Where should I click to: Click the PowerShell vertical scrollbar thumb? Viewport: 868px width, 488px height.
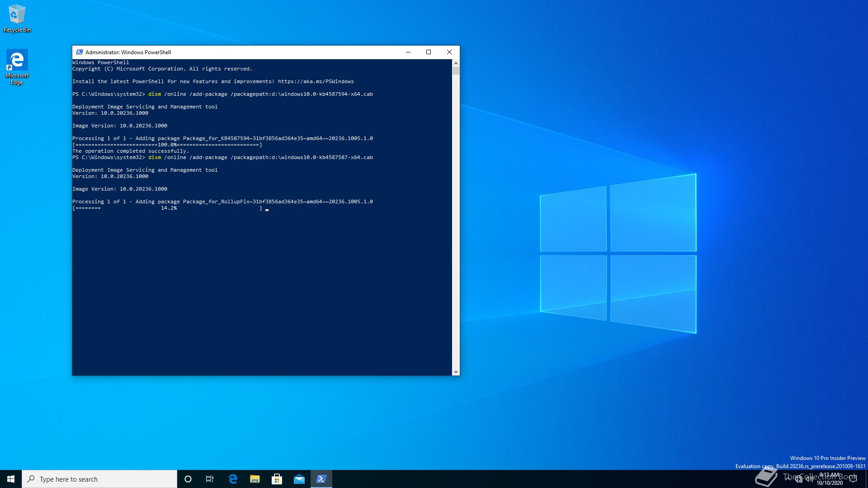[x=456, y=71]
